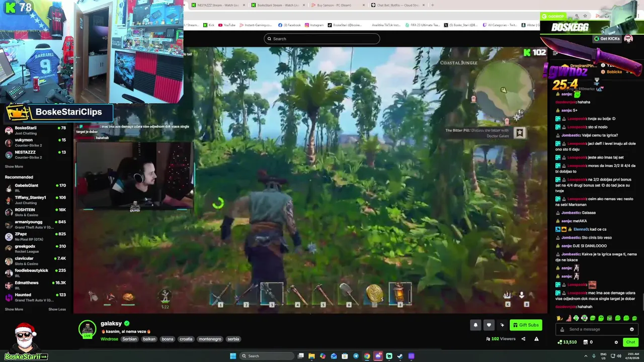Open GabeIsGiant recommended channel

(35, 188)
